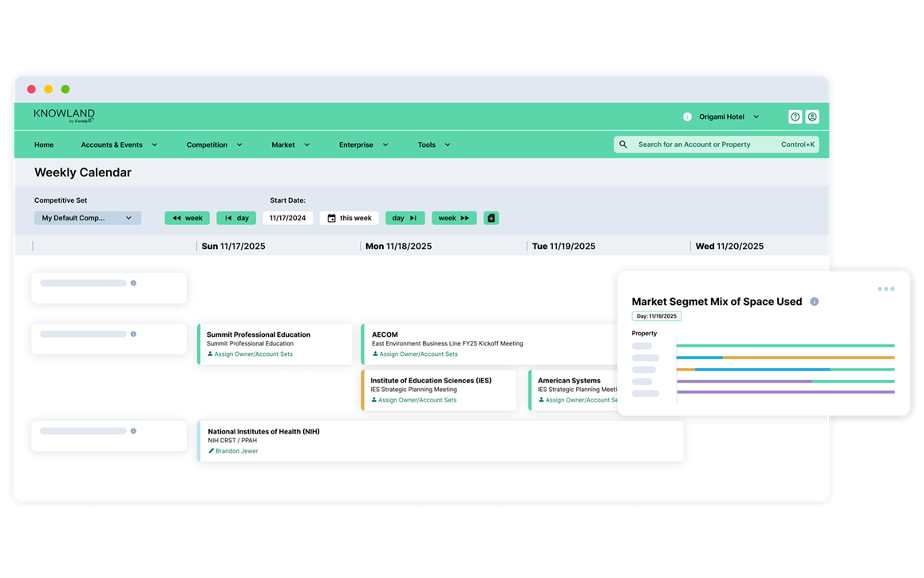Click info icon on first property row
The image size is (924, 578).
click(133, 283)
